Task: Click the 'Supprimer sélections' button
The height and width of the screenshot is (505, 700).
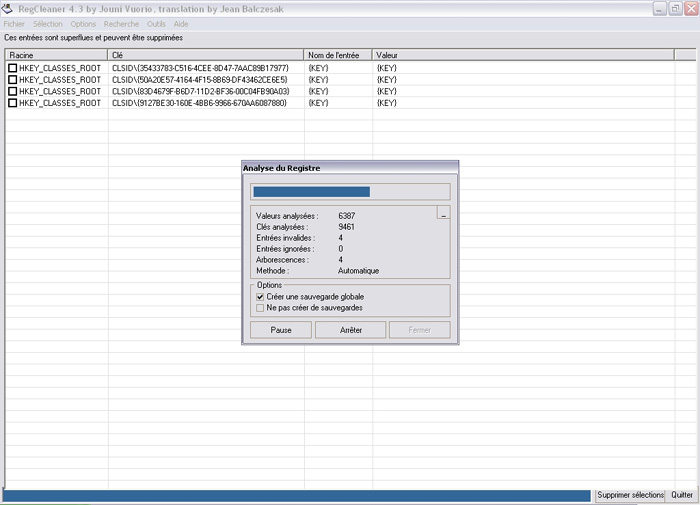Action: click(x=630, y=496)
